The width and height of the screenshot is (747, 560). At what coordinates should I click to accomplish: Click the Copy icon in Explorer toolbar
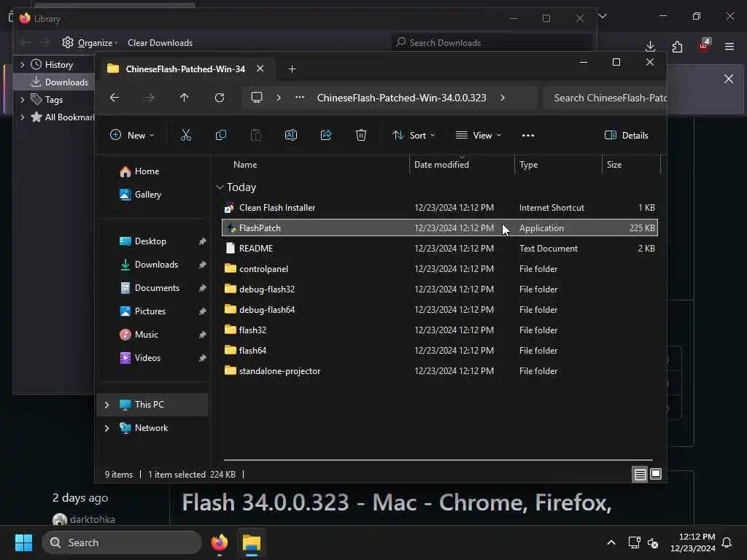(x=220, y=135)
